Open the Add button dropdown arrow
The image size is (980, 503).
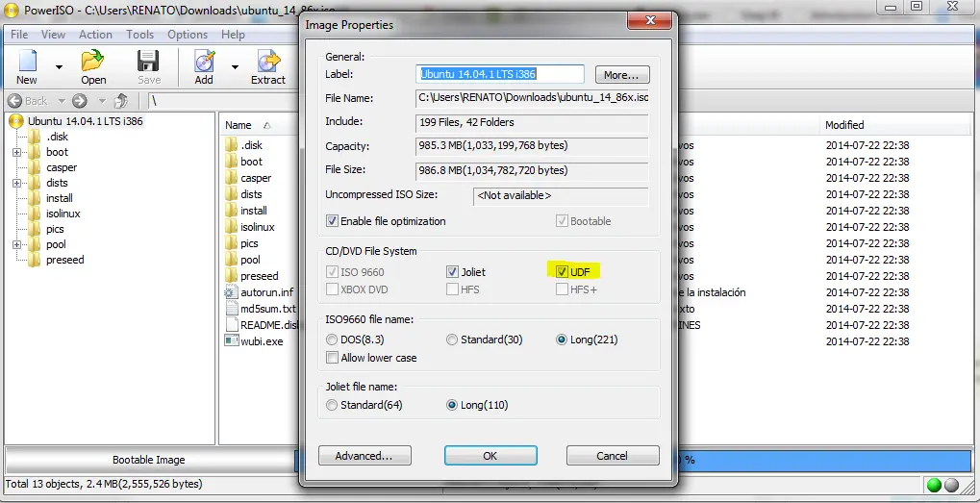click(x=236, y=66)
